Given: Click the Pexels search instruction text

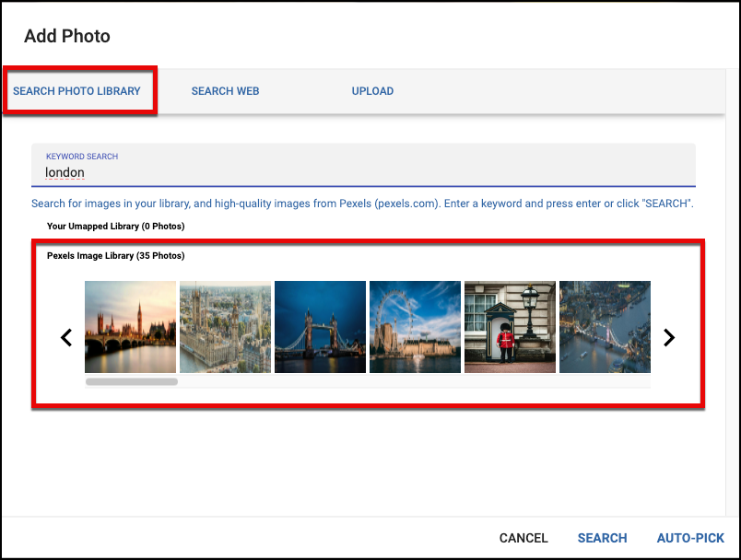Looking at the screenshot, I should (x=362, y=204).
